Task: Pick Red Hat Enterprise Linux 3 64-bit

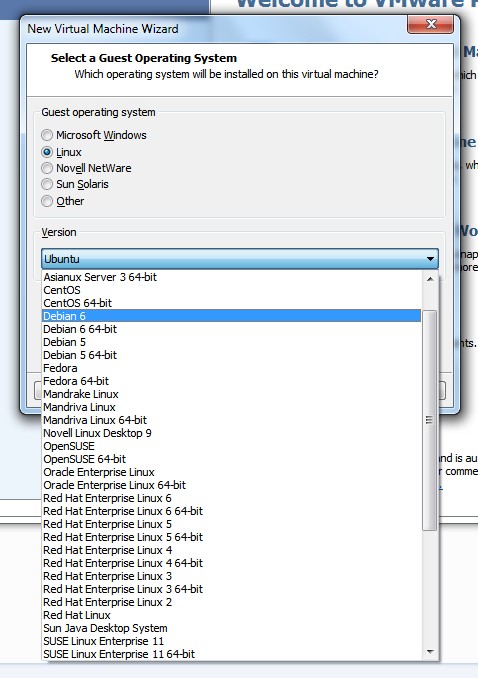Action: pos(231,589)
